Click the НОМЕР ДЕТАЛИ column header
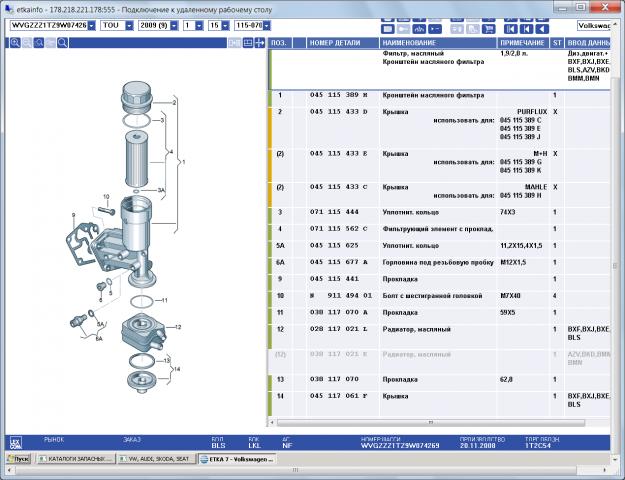Viewport: 625px width, 480px height. 342,43
